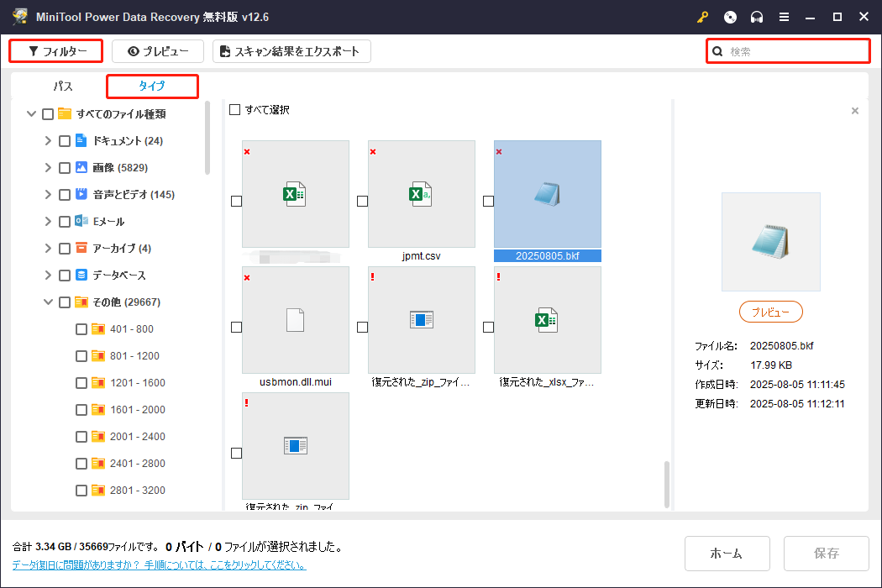
Task: Check the アーカイブ (4) checkbox
Action: coord(65,248)
